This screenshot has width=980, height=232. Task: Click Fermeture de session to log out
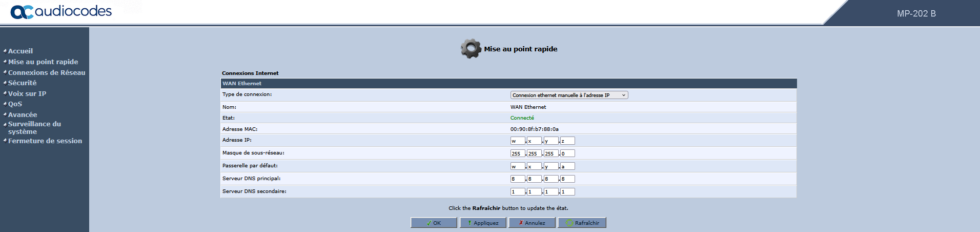tap(45, 141)
